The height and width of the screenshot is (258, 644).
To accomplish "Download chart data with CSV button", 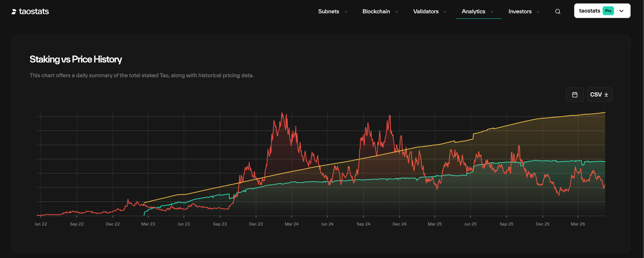I will [600, 95].
